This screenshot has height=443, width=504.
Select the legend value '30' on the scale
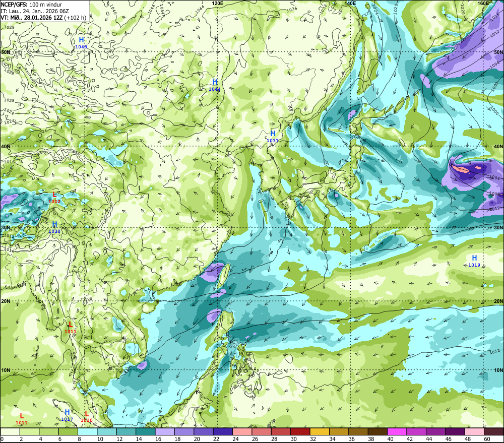click(x=294, y=439)
